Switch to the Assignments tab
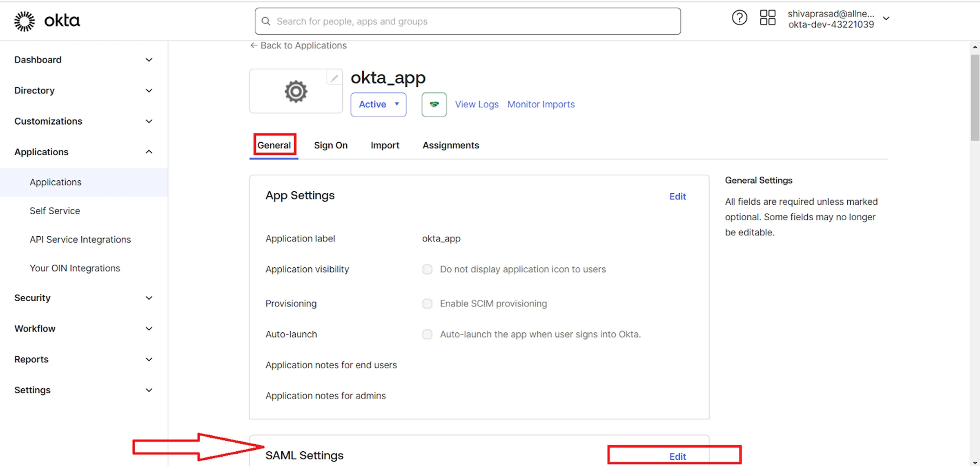 [451, 145]
